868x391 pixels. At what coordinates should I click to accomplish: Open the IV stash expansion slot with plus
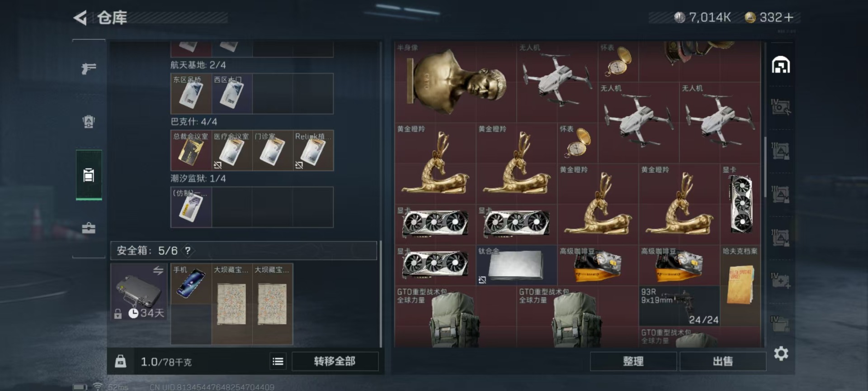point(781,281)
